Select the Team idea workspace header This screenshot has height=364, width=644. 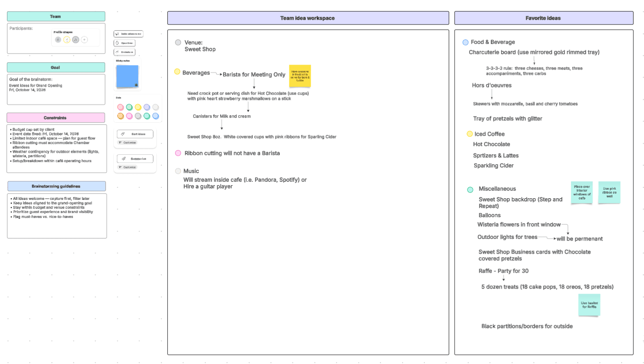click(x=308, y=18)
